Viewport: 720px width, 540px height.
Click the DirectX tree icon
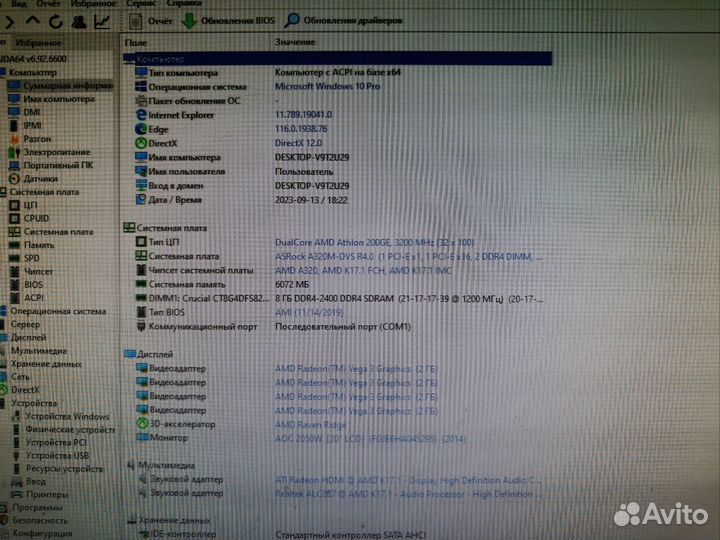click(x=4, y=390)
